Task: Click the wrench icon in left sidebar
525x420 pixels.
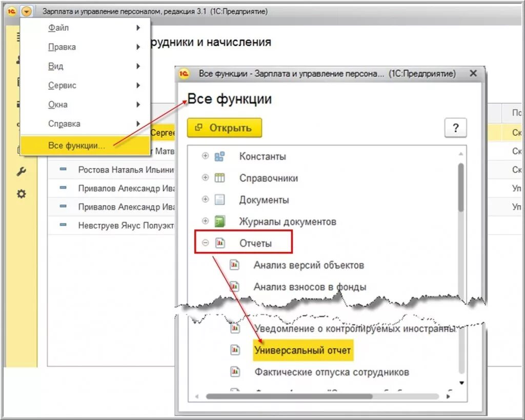Action: coord(22,172)
